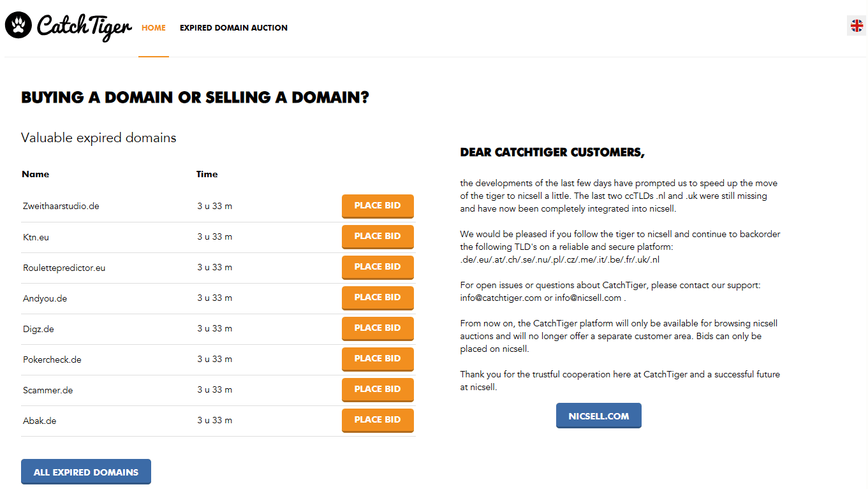Place a bid on Pokercheck.de
The height and width of the screenshot is (494, 868).
pyautogui.click(x=378, y=359)
